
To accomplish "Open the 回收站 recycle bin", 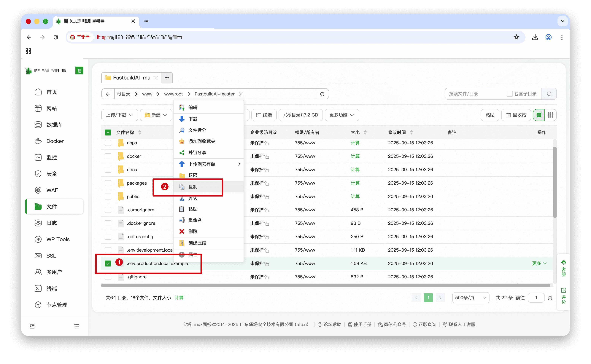I will coord(516,115).
